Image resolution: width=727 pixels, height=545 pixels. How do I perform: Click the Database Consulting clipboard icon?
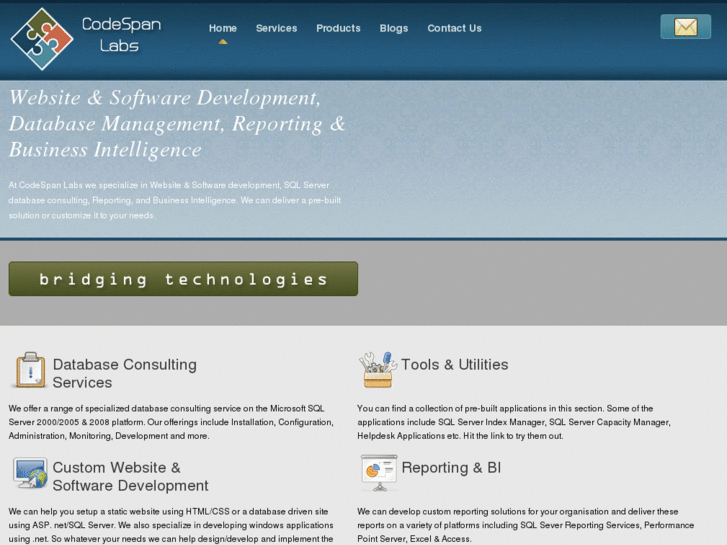30,370
